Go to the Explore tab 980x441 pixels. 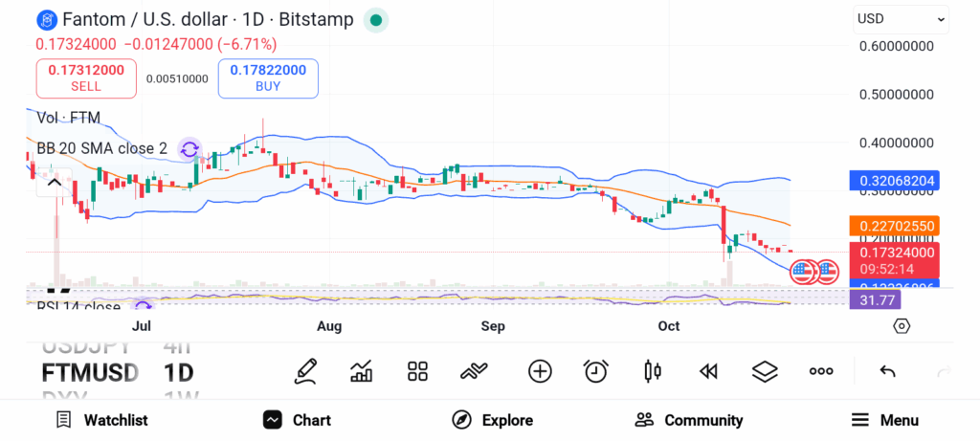coord(492,420)
